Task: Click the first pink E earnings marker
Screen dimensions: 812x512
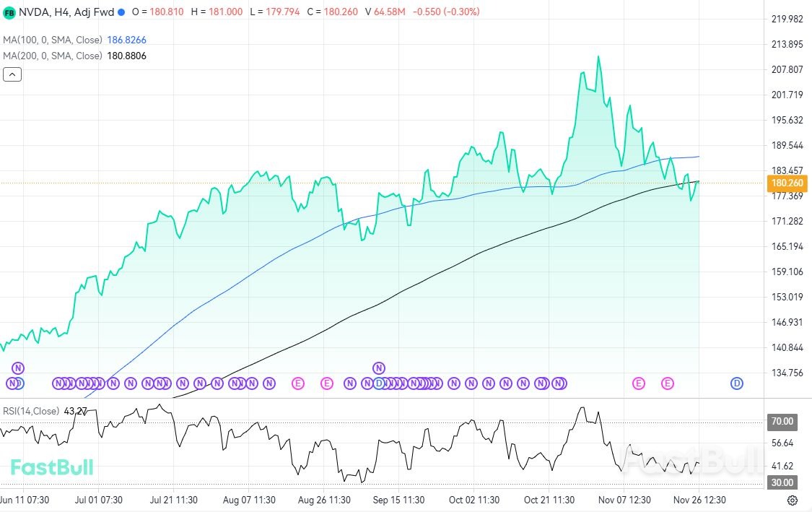Action: click(297, 383)
